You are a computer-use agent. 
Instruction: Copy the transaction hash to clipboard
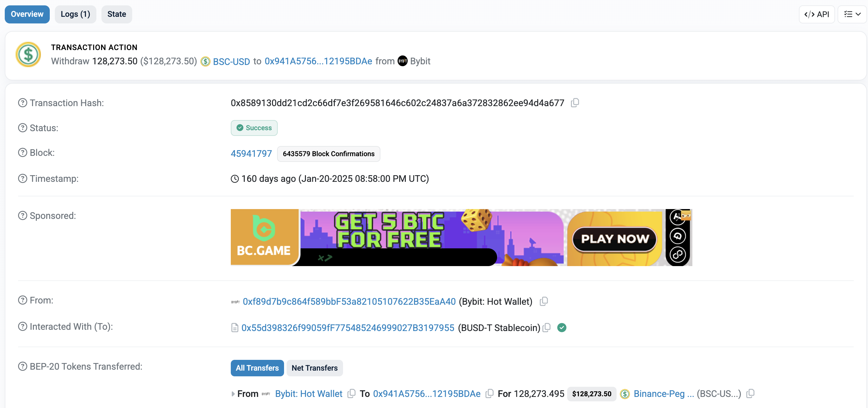[575, 103]
